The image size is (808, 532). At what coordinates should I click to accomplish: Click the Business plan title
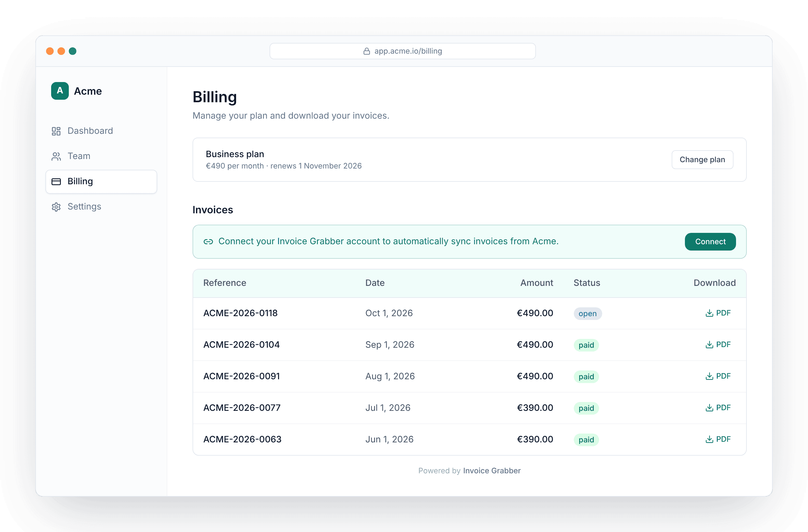[235, 154]
